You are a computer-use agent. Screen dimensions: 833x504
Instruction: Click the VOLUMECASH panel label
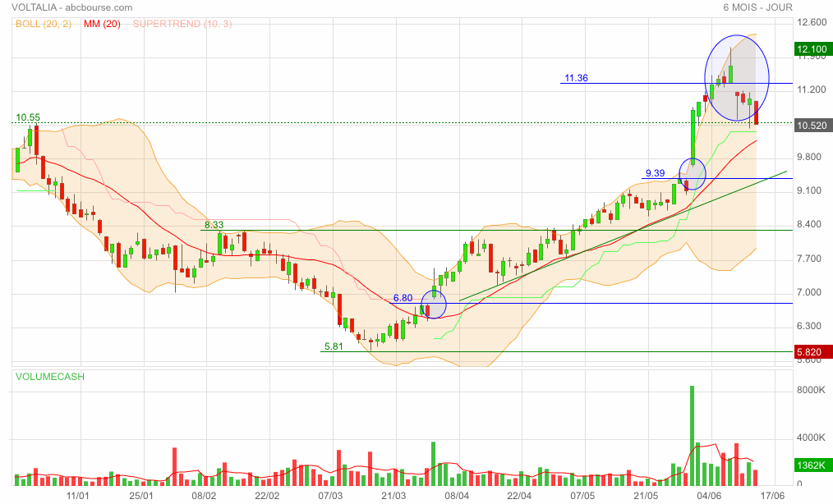50,377
